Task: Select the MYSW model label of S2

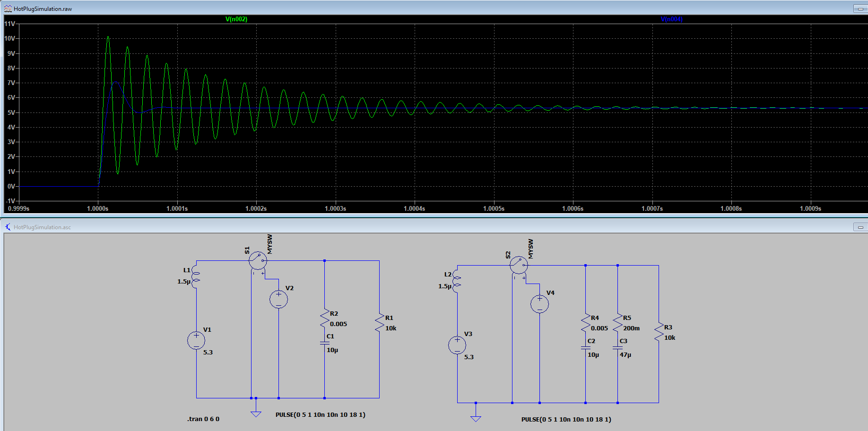Action: 530,249
